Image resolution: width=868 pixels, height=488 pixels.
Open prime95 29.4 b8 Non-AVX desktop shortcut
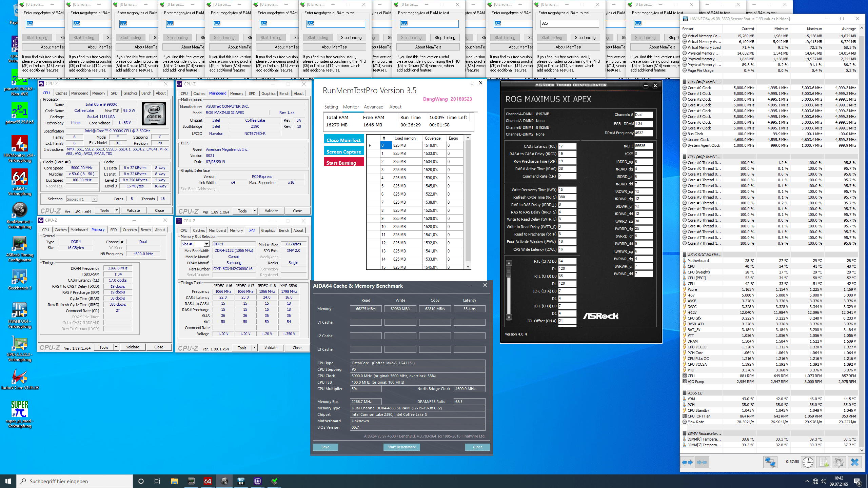point(19,82)
